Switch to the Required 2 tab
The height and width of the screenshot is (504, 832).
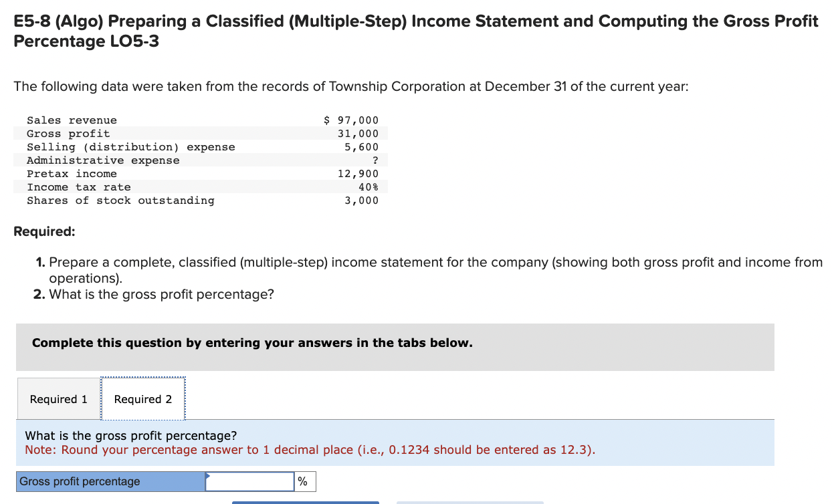pos(143,398)
